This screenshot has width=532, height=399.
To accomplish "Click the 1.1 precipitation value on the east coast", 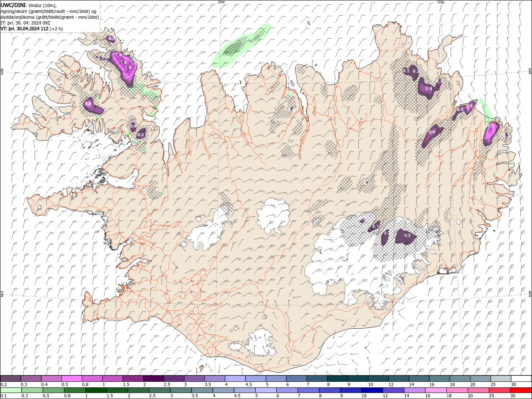I will tap(491, 126).
